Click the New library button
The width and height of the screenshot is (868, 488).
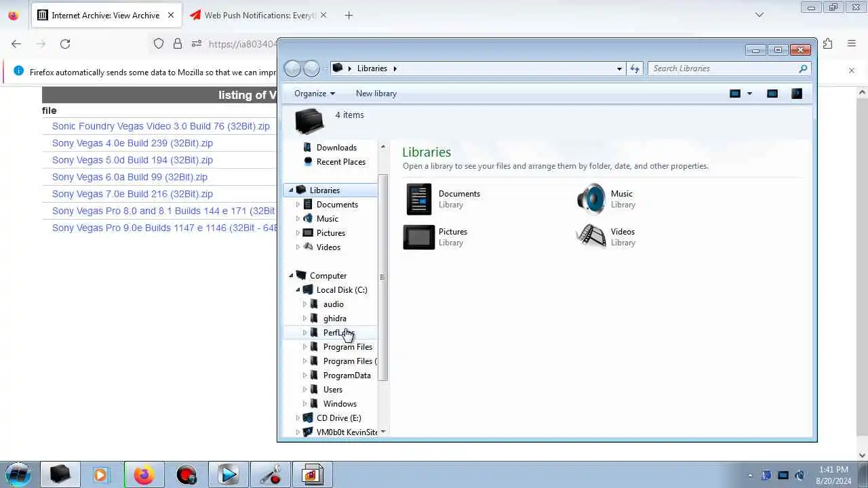(376, 94)
